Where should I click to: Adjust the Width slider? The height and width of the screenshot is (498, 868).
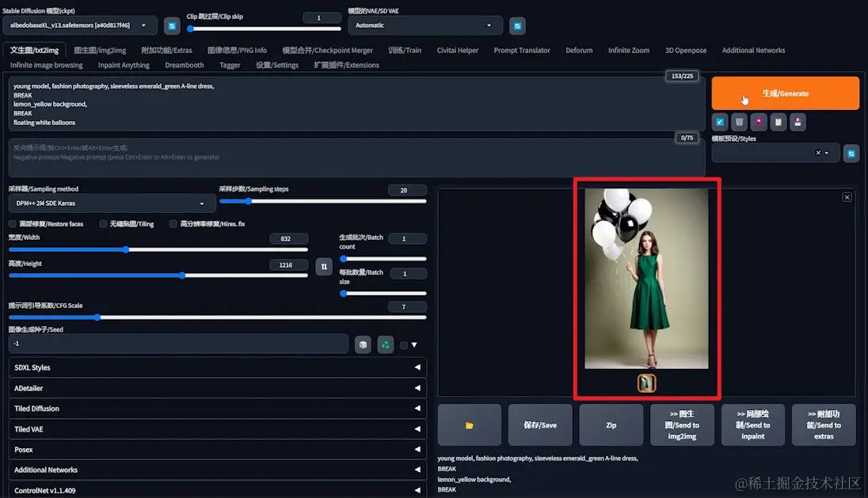point(158,249)
